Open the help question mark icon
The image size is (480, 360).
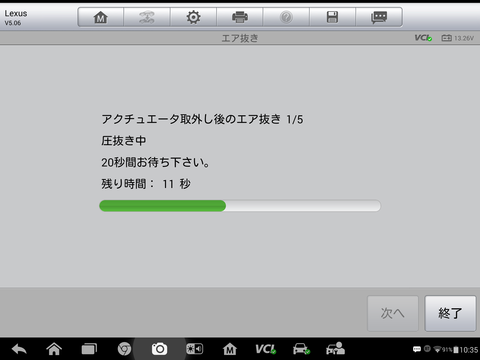tap(286, 17)
